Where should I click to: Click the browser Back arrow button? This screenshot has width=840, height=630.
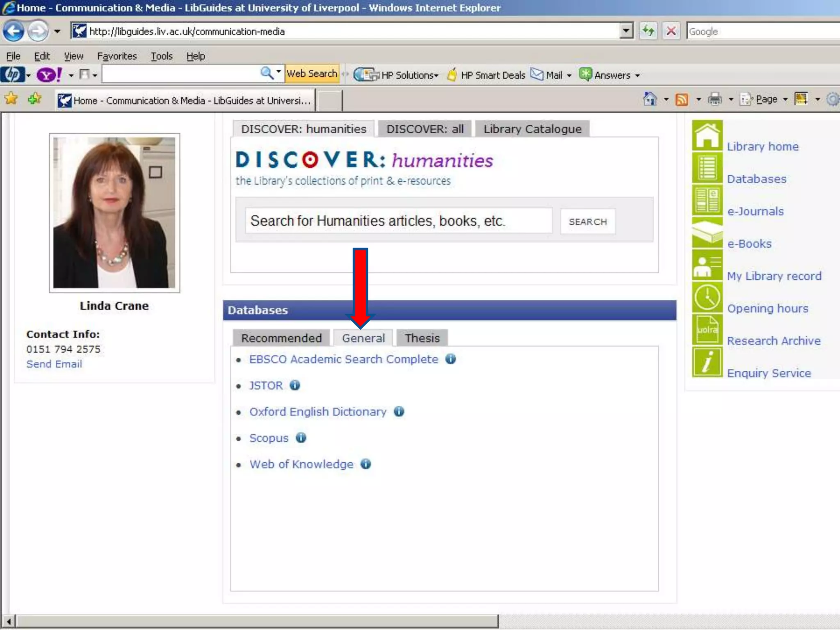pyautogui.click(x=14, y=31)
